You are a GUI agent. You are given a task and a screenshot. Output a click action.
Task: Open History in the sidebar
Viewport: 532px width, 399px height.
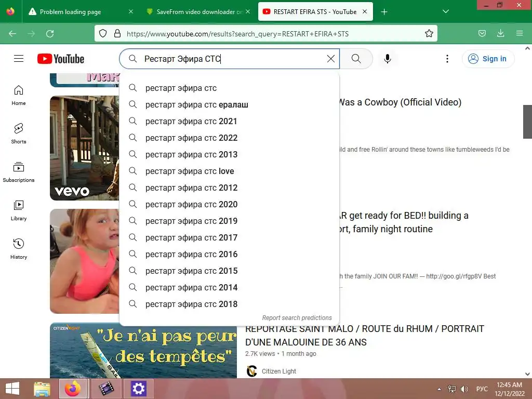point(19,249)
